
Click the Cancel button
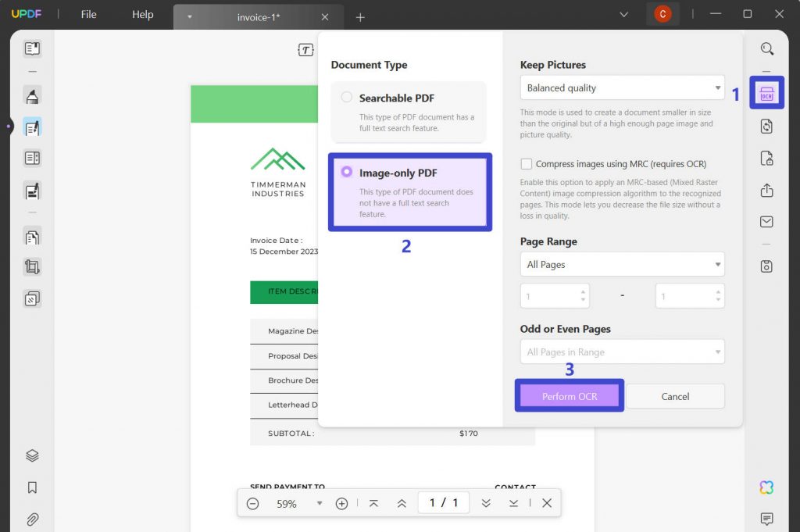[x=674, y=396]
